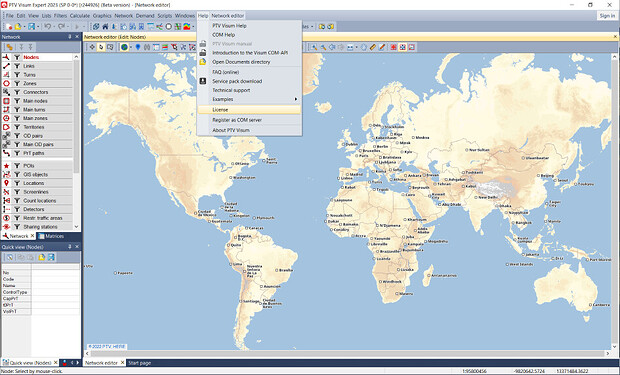Click the Undo toolbar icon
Viewport: 620px width, 375px height.
pyautogui.click(x=47, y=27)
